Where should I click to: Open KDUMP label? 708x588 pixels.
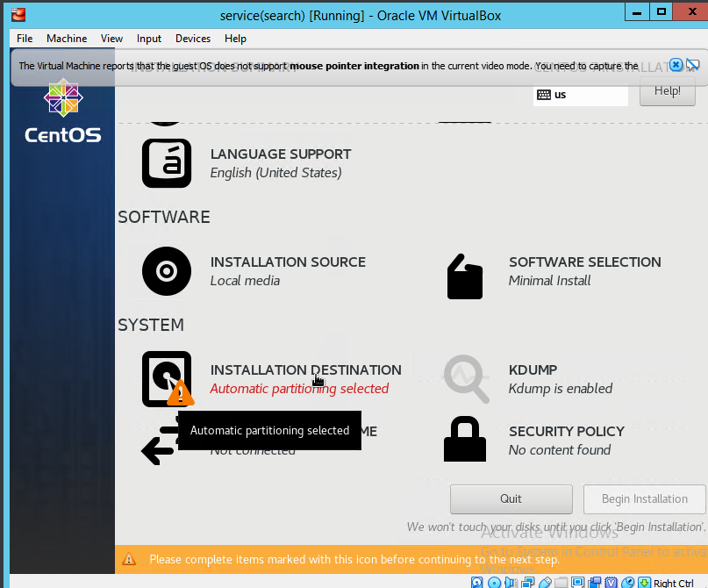[533, 369]
